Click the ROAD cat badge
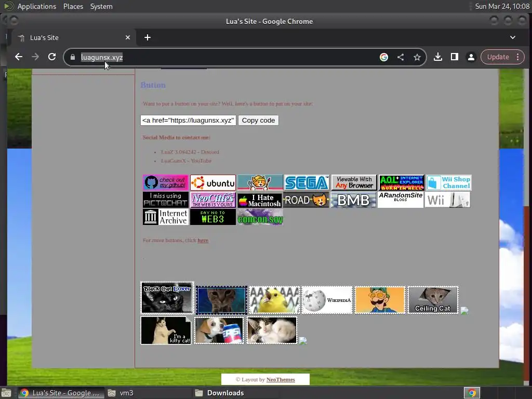The image size is (532, 399). (x=306, y=200)
